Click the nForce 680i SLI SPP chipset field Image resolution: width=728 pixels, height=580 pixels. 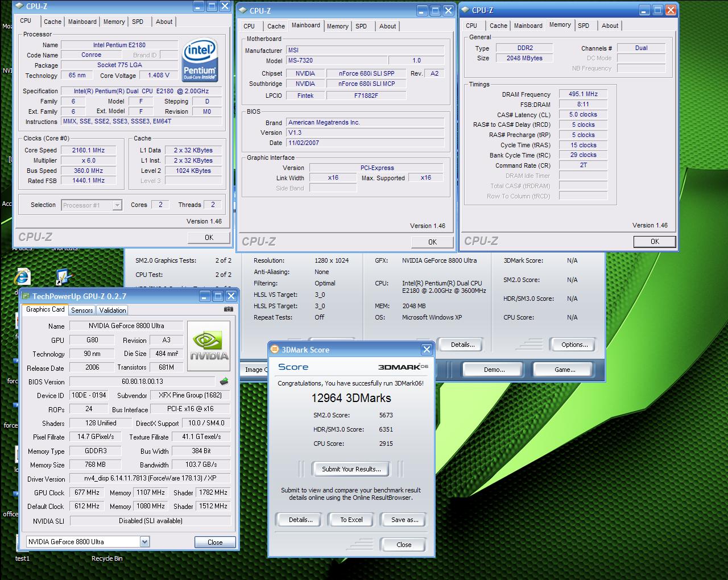click(x=366, y=73)
